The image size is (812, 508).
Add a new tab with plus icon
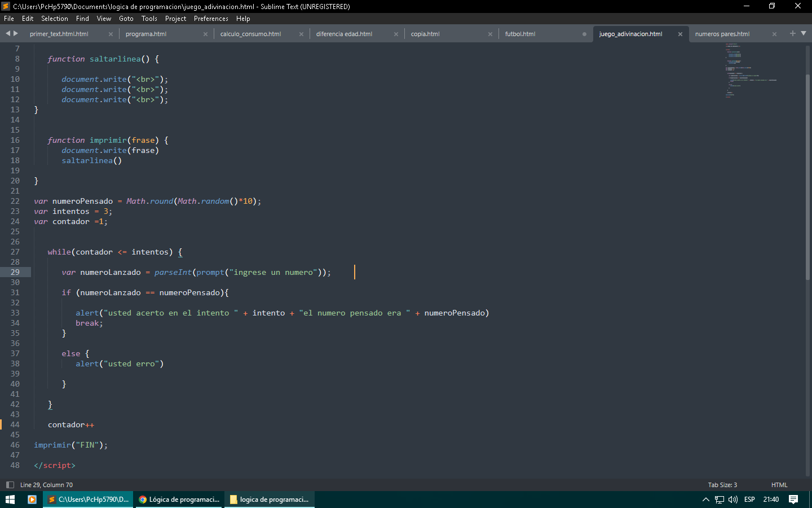(793, 33)
